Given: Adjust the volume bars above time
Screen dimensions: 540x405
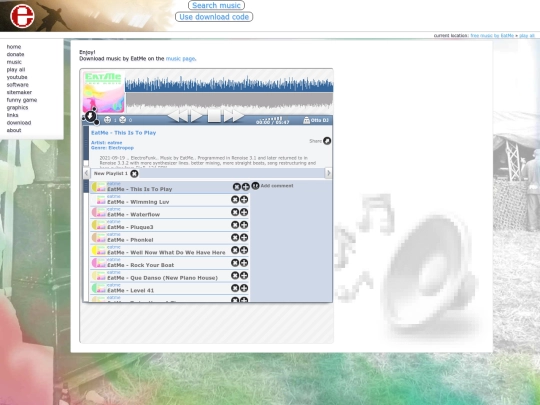Looking at the screenshot, I should click(272, 118).
